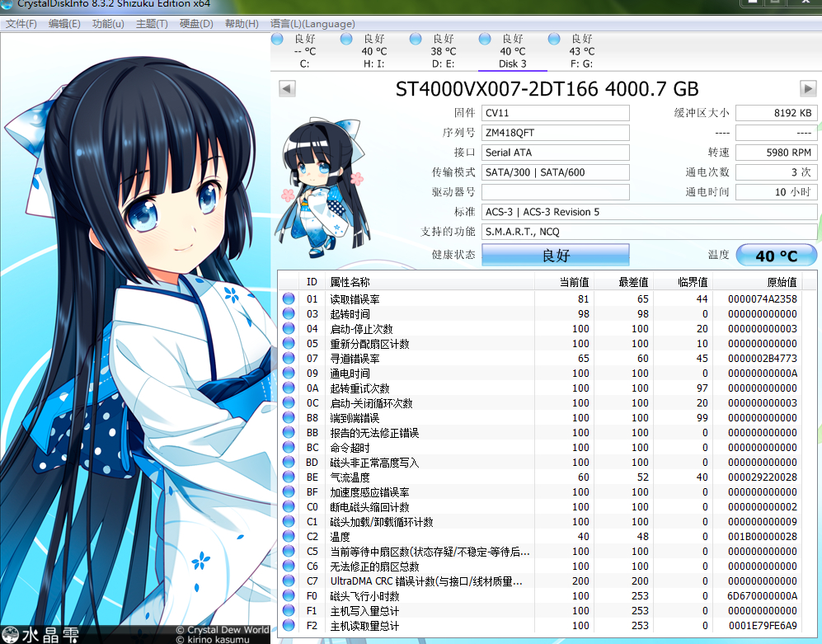Click the 原始值 column header
Image resolution: width=822 pixels, height=644 pixels.
(x=758, y=282)
